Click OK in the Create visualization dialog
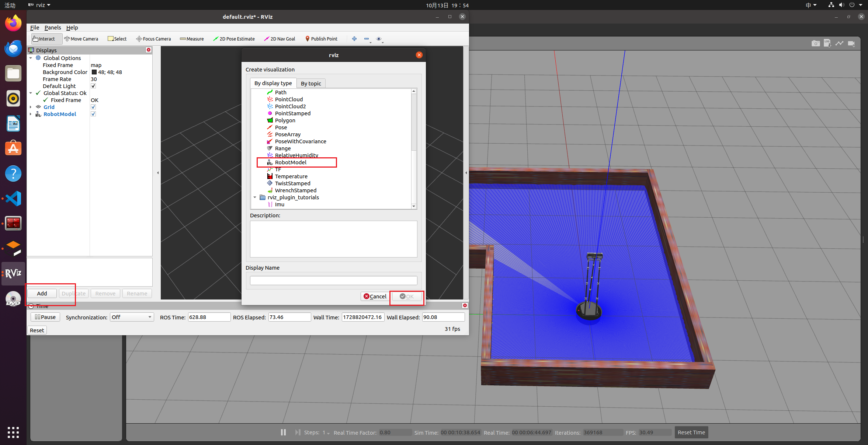The width and height of the screenshot is (868, 445). click(x=407, y=296)
